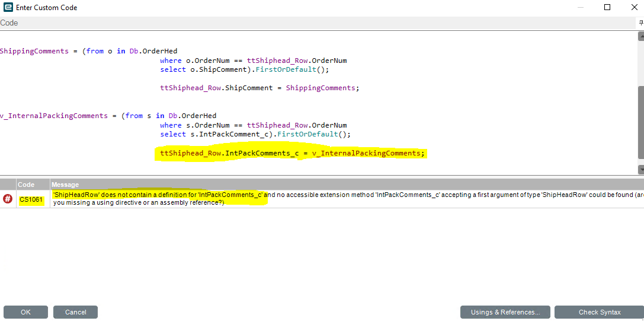Click the Cancel button
This screenshot has width=644, height=321.
pyautogui.click(x=76, y=312)
